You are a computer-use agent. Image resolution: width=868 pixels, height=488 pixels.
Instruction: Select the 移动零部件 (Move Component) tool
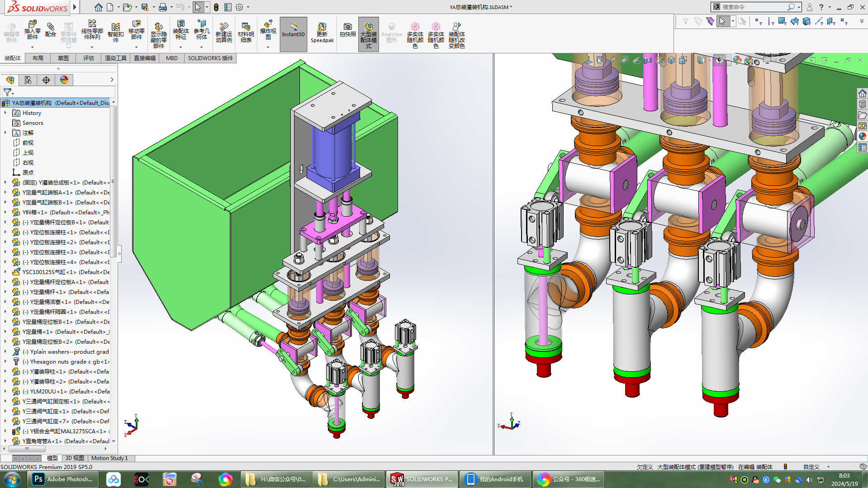[x=136, y=30]
